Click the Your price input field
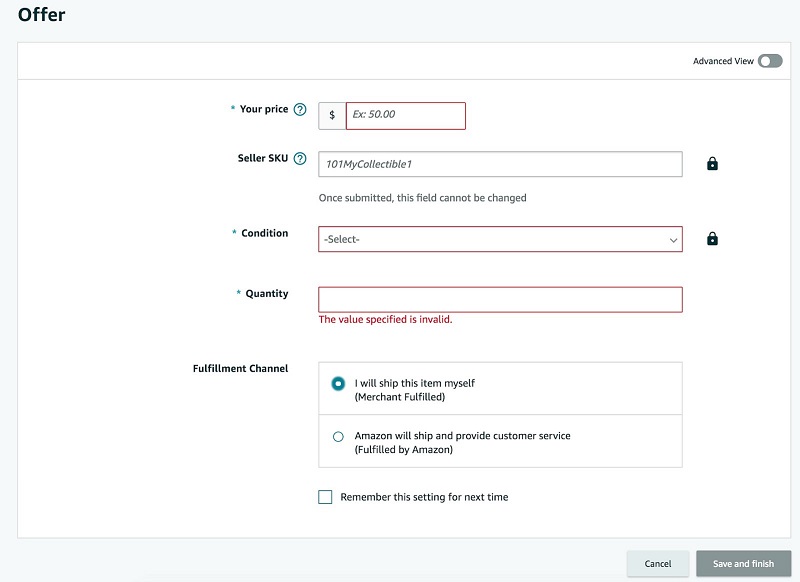This screenshot has height=582, width=800. pyautogui.click(x=406, y=115)
